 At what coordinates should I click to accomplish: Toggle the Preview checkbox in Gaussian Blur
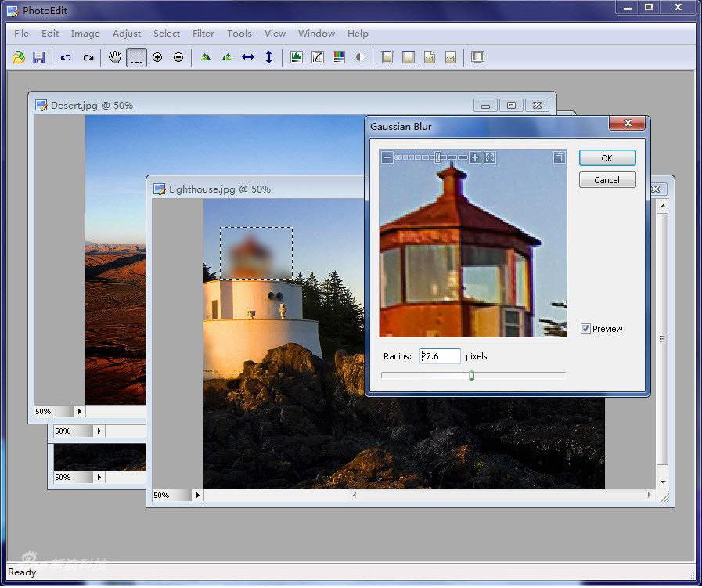click(585, 329)
